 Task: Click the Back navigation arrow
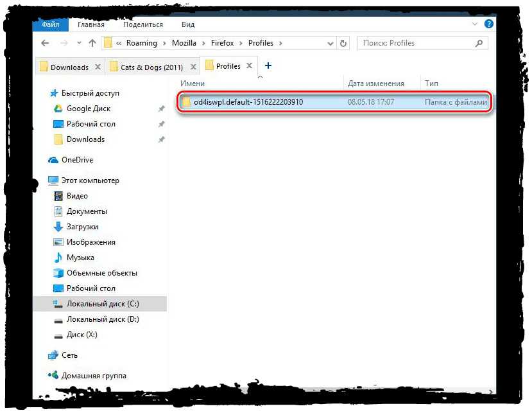[x=45, y=43]
